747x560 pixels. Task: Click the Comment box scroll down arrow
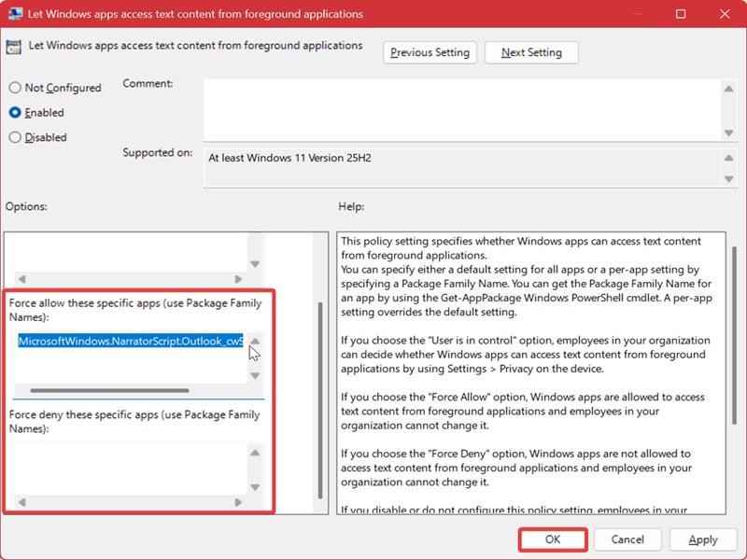[729, 133]
